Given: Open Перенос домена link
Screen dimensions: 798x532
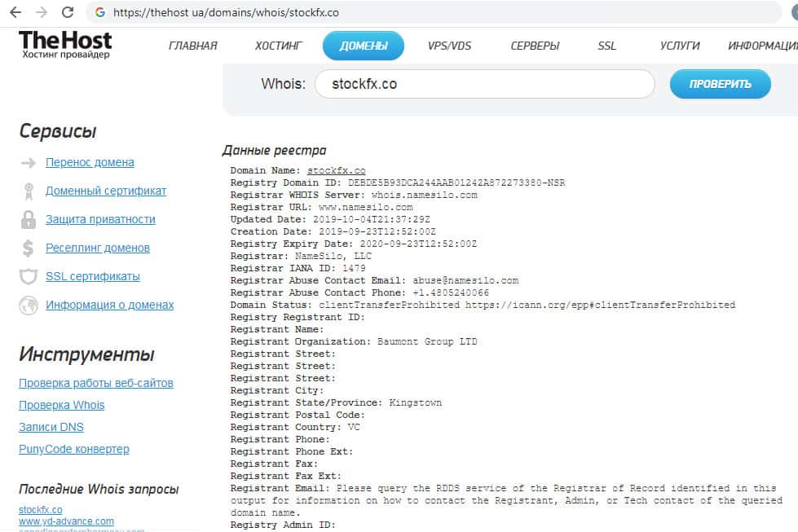Looking at the screenshot, I should pos(90,162).
